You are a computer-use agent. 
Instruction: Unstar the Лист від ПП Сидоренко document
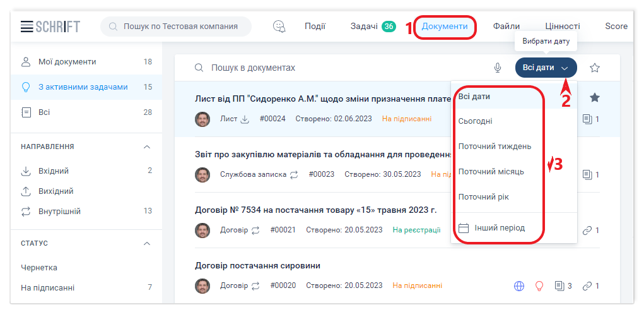(x=594, y=97)
